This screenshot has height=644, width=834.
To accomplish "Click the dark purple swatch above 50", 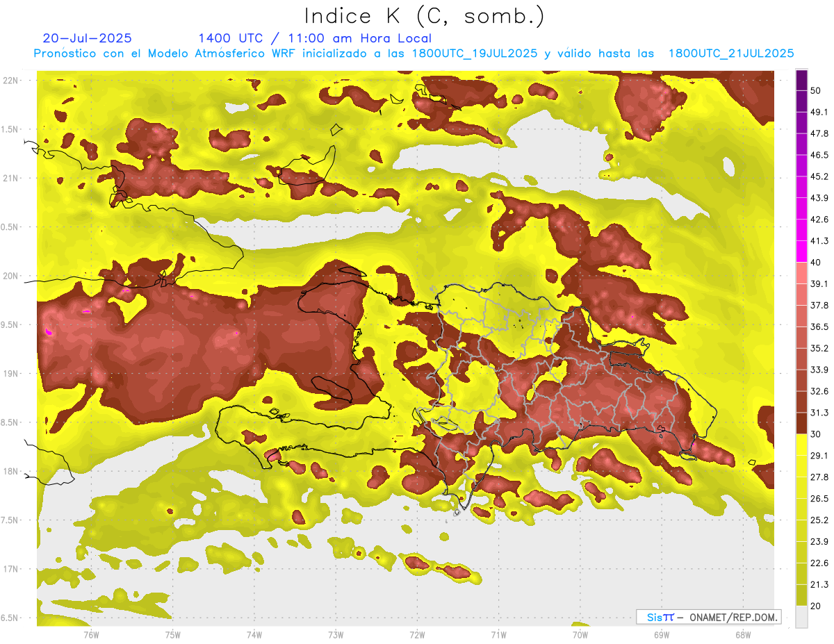I will click(801, 80).
